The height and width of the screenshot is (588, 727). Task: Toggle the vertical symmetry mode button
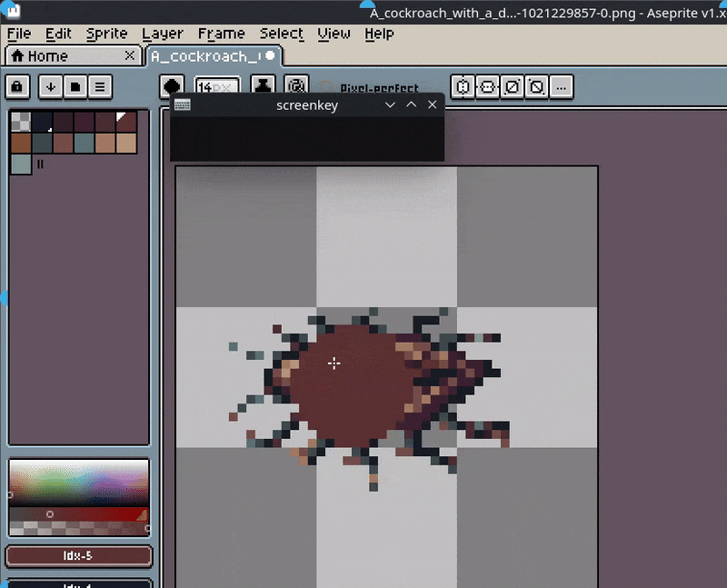click(463, 87)
